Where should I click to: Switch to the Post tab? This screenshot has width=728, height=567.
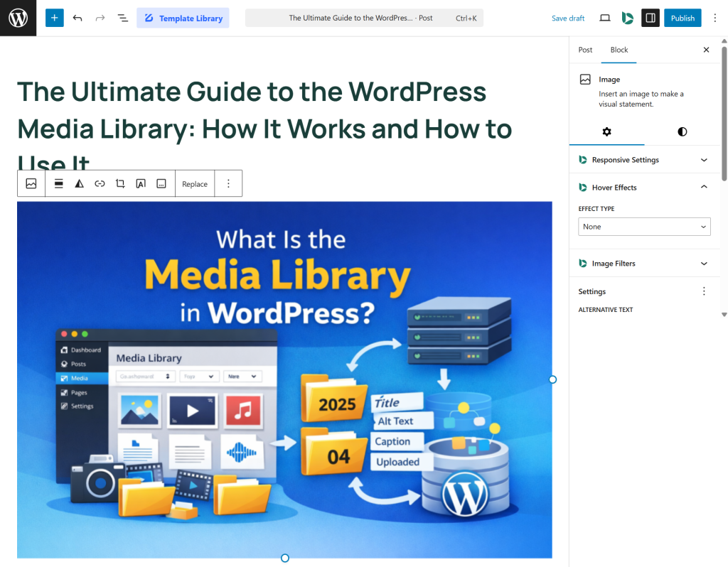pyautogui.click(x=585, y=50)
